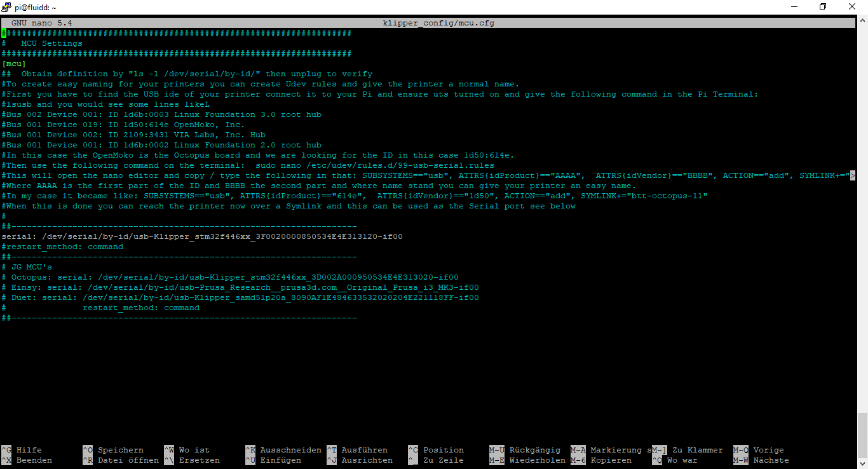Click the ^U Einfügen shortcut label

(273, 460)
